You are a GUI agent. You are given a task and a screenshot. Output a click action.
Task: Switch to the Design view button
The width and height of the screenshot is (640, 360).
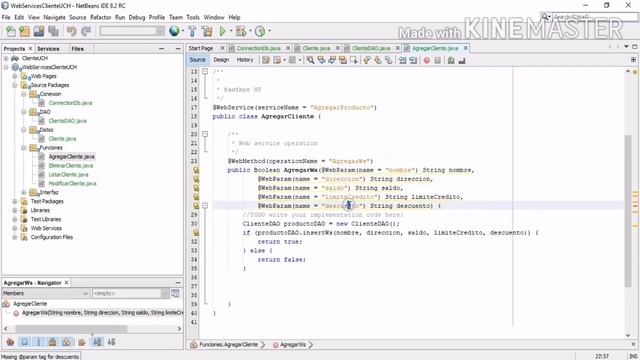tap(221, 60)
